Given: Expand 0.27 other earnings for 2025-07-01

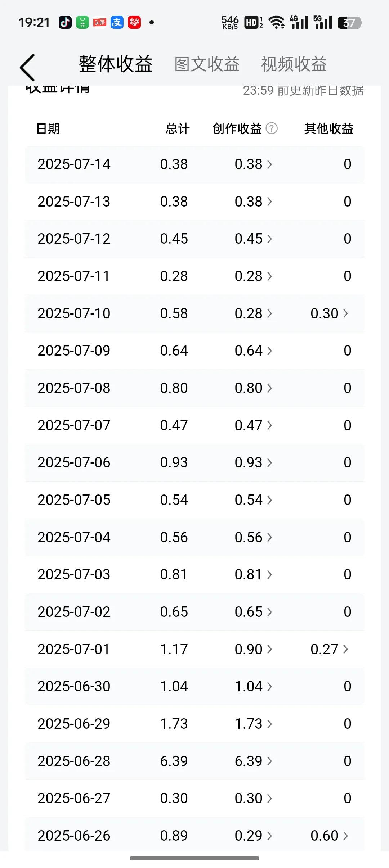Looking at the screenshot, I should [329, 649].
